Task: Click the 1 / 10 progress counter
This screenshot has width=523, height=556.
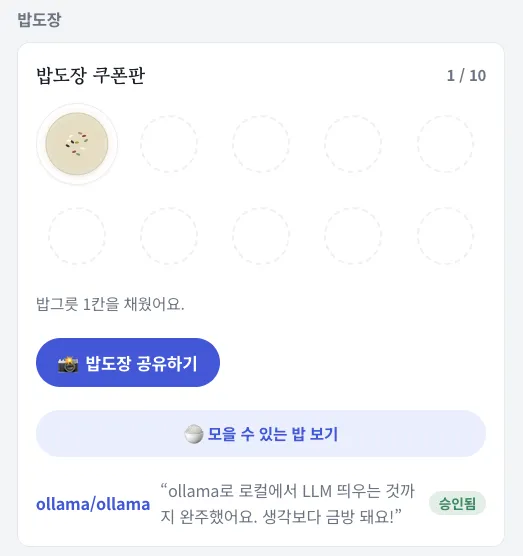Action: click(x=466, y=76)
